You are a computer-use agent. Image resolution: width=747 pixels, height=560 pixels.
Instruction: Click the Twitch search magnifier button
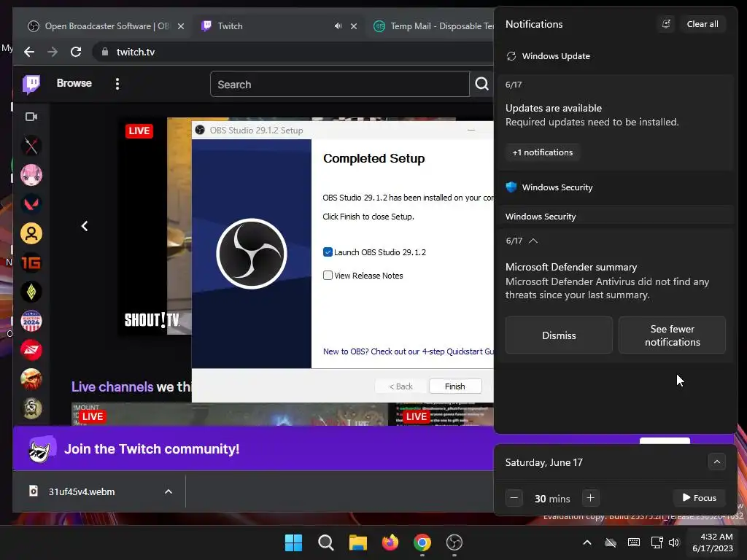pos(481,84)
